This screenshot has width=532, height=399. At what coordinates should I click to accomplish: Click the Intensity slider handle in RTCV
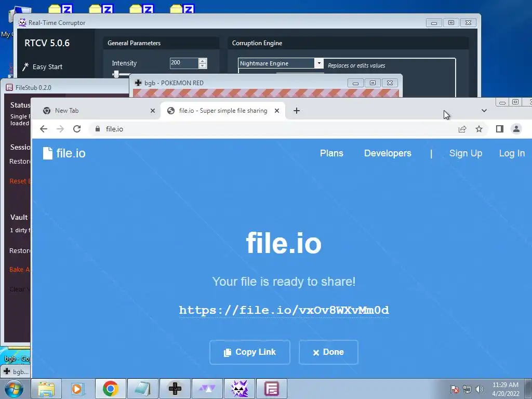pos(116,74)
